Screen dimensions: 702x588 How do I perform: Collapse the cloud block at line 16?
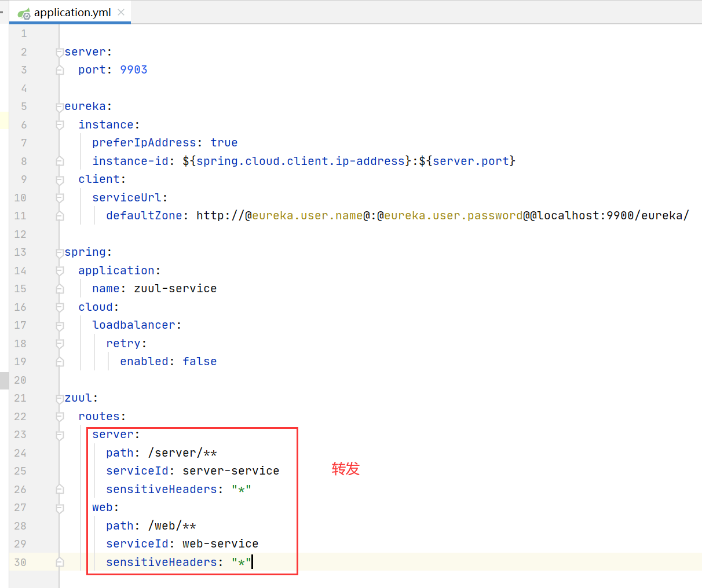click(60, 307)
